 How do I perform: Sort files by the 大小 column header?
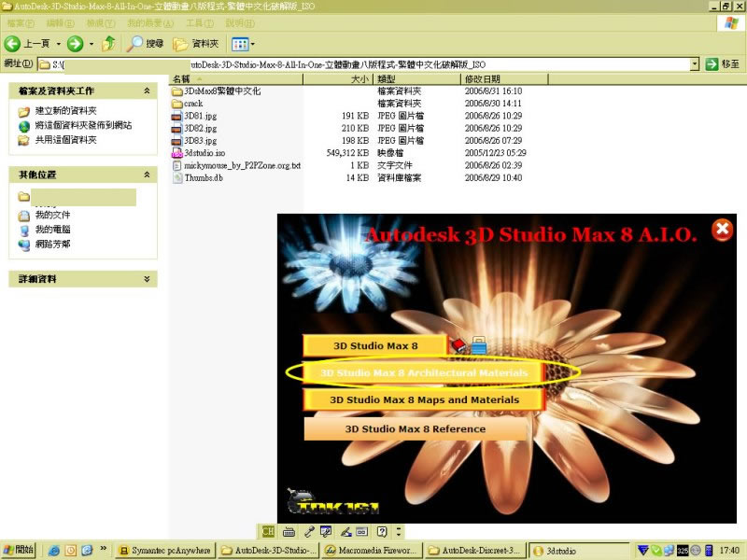pyautogui.click(x=338, y=79)
